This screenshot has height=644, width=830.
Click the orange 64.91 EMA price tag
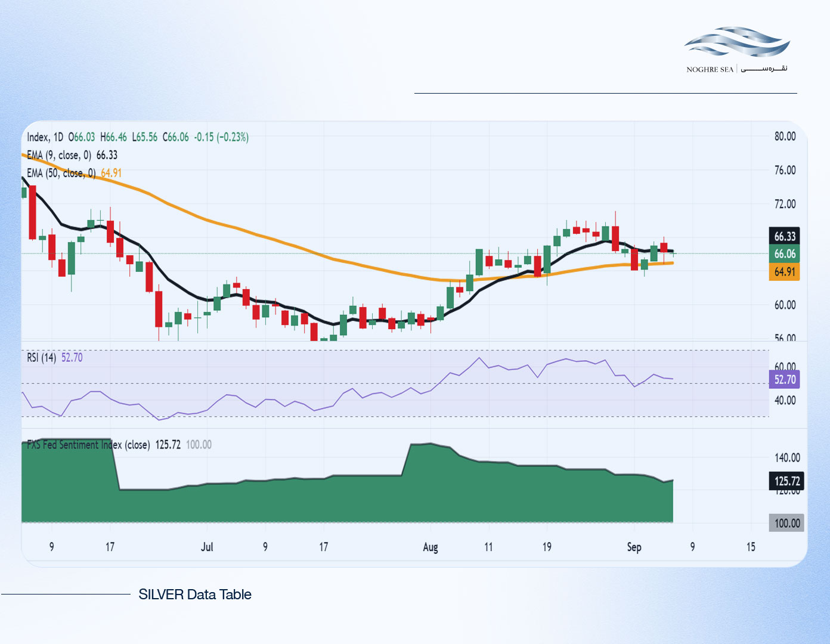[785, 272]
